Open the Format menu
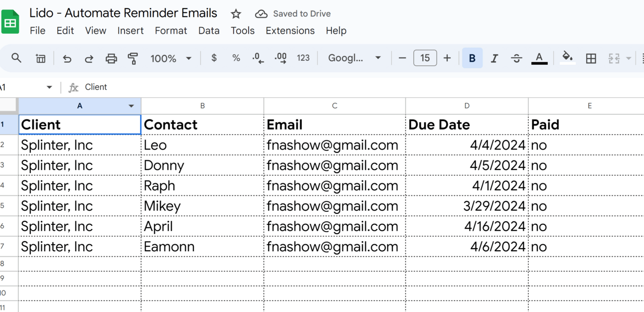Viewport: 644px width, 312px height. pyautogui.click(x=170, y=31)
